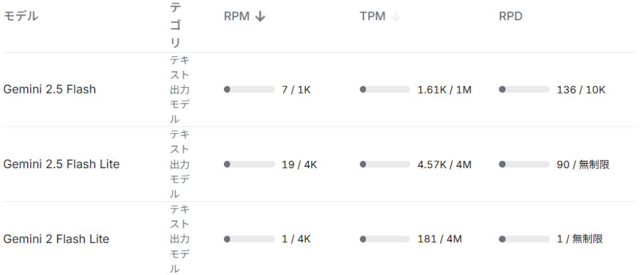Click Gemini 2 Flash Lite RPM usage bar
Viewport: 644px width, 275px height.
(x=249, y=239)
